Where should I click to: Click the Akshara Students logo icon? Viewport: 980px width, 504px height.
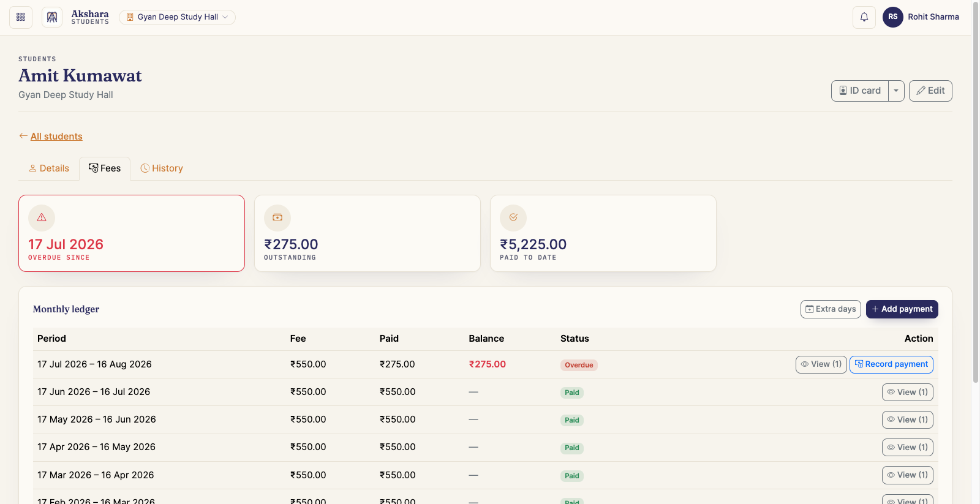pos(52,17)
